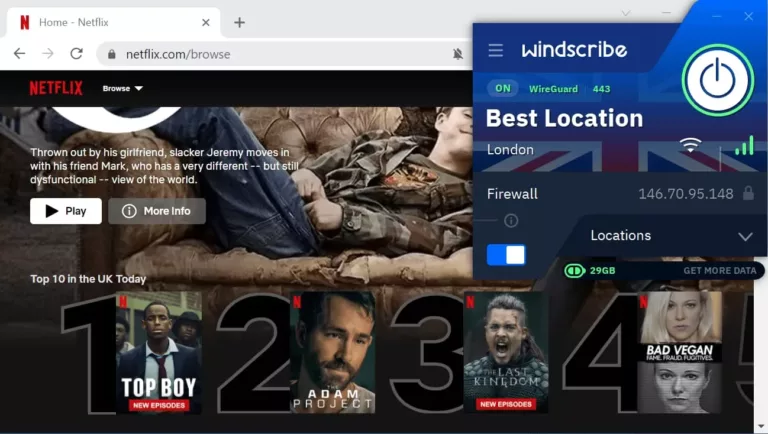
Task: Open a new browser tab
Action: click(240, 23)
